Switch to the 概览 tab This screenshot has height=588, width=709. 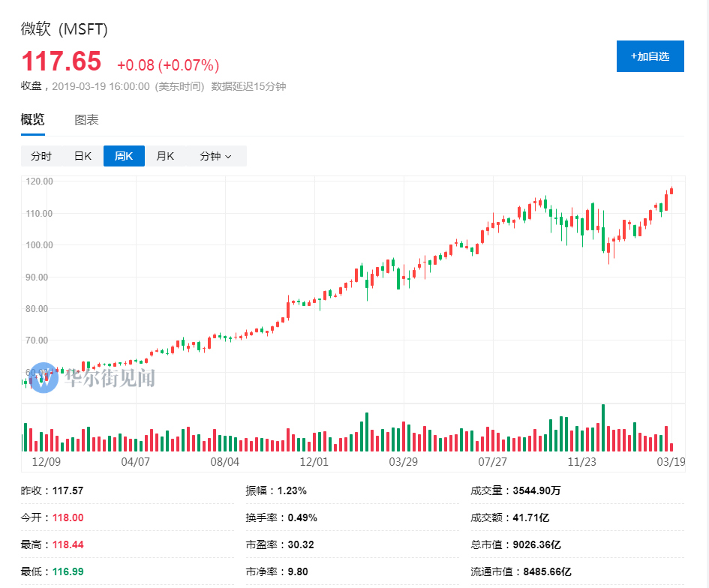[32, 120]
